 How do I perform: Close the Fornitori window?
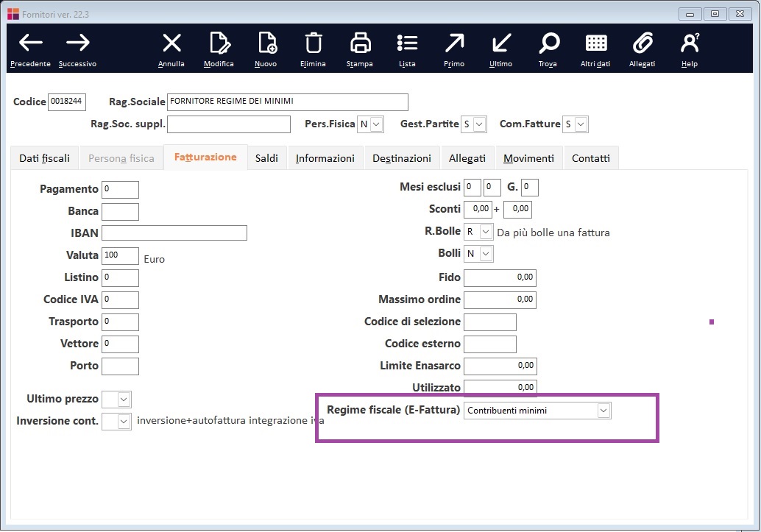pyautogui.click(x=740, y=14)
